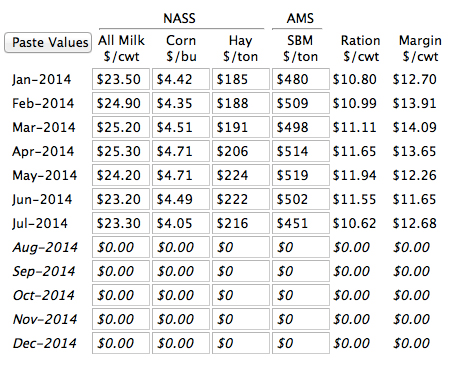Focus Aug-2014 All Milk empty field
Image resolution: width=449 pixels, height=367 pixels.
pos(121,247)
